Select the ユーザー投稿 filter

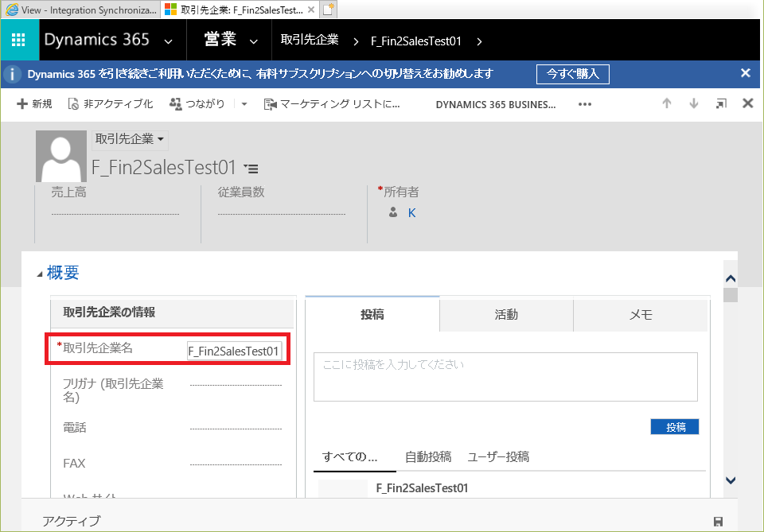click(498, 456)
